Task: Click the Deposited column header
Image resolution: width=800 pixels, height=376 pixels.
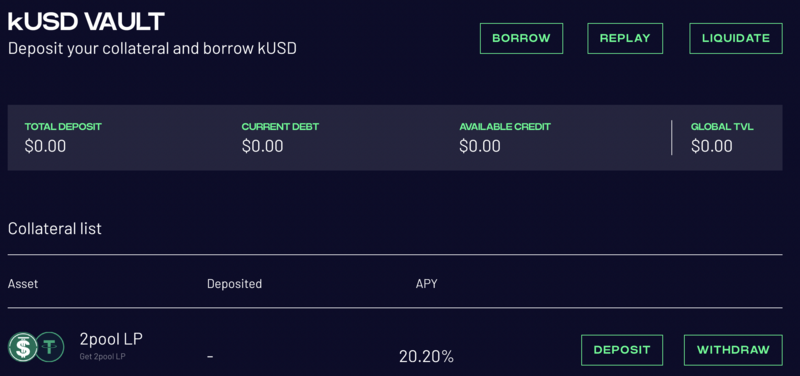Action: tap(234, 284)
